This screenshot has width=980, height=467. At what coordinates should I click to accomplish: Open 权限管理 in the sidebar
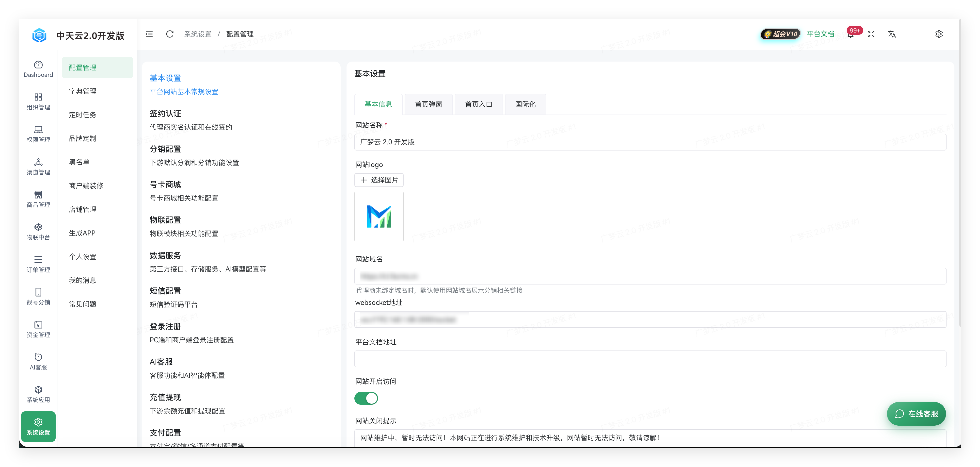point(38,134)
